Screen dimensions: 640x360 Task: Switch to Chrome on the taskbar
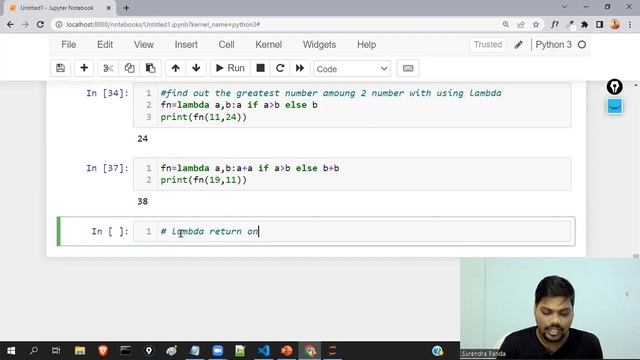pos(310,351)
